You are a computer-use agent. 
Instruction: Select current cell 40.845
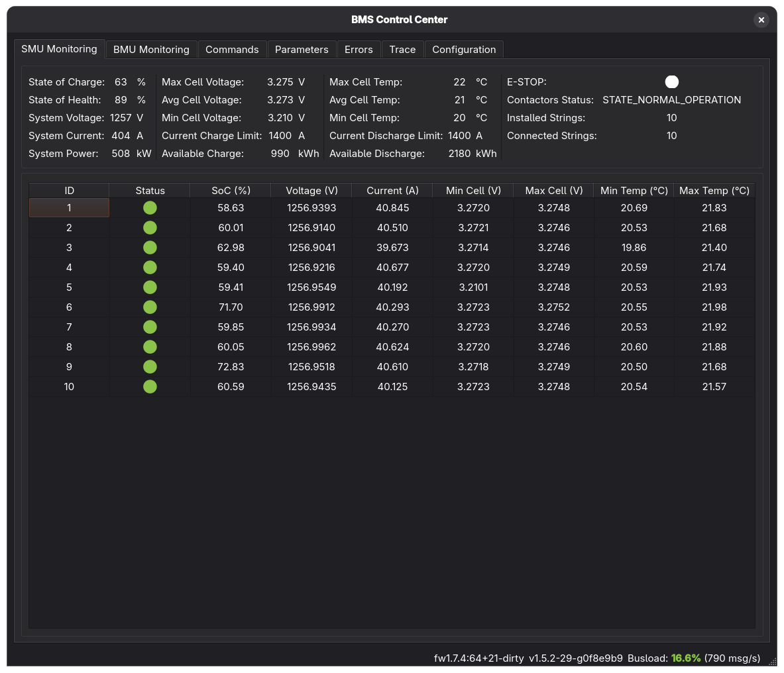[x=392, y=208]
